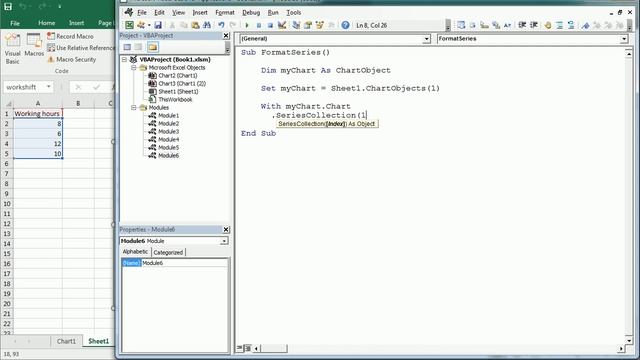Open the File menu in VBA editor

pos(142,13)
